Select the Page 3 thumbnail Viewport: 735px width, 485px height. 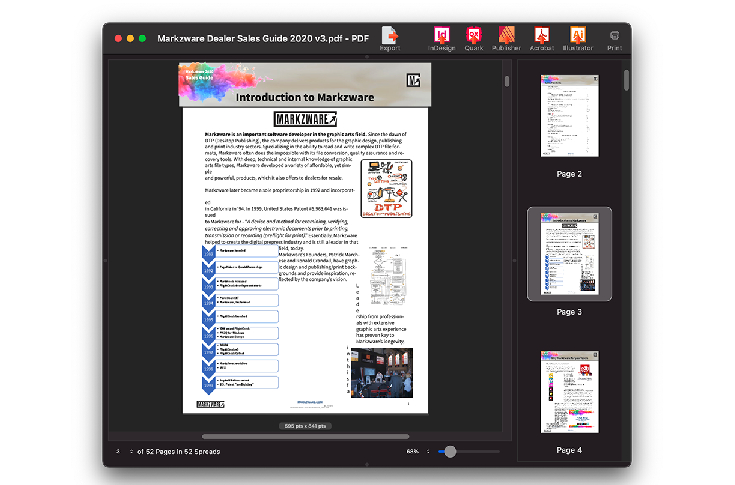coord(570,254)
